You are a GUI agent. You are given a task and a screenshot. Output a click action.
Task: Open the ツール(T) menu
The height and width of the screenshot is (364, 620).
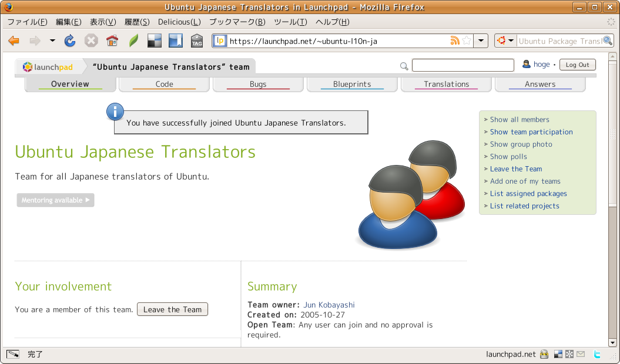[290, 22]
